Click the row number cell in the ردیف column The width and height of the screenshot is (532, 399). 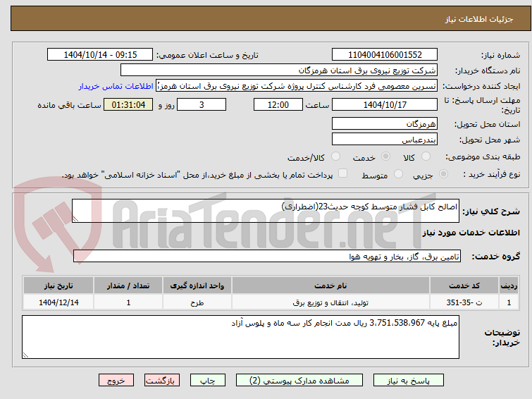(x=509, y=302)
